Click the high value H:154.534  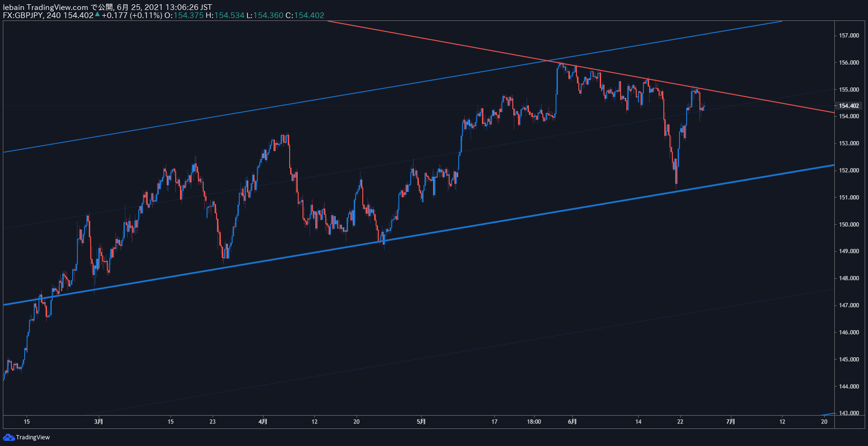(225, 15)
